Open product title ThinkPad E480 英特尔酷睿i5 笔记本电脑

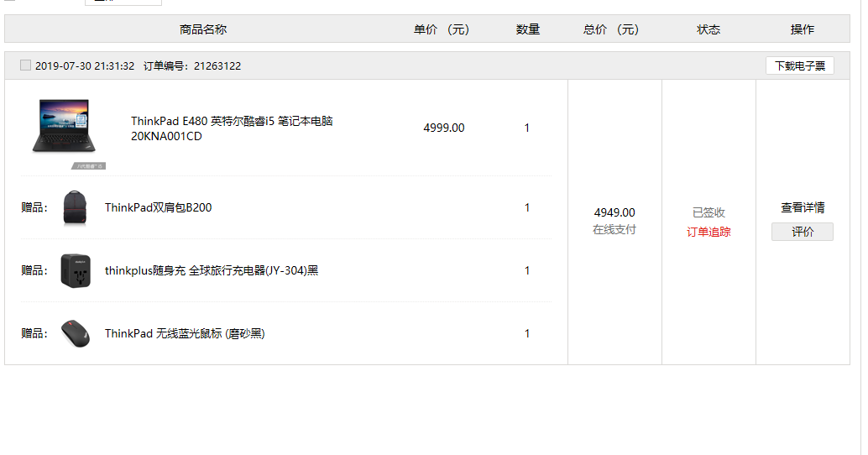232,128
